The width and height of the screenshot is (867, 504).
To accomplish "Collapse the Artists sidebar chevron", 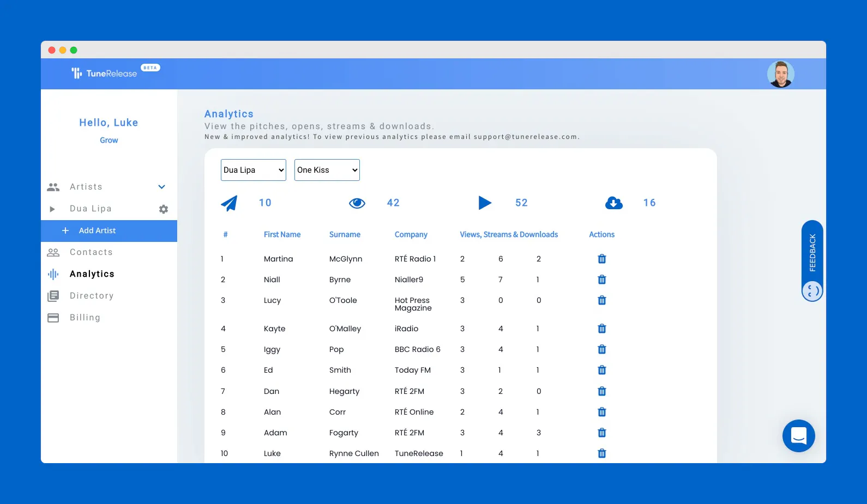I will [x=161, y=187].
